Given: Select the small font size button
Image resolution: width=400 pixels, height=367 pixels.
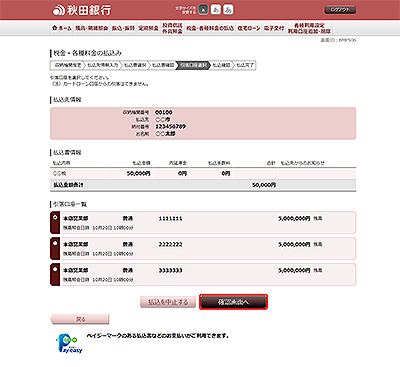Looking at the screenshot, I should 203,10.
